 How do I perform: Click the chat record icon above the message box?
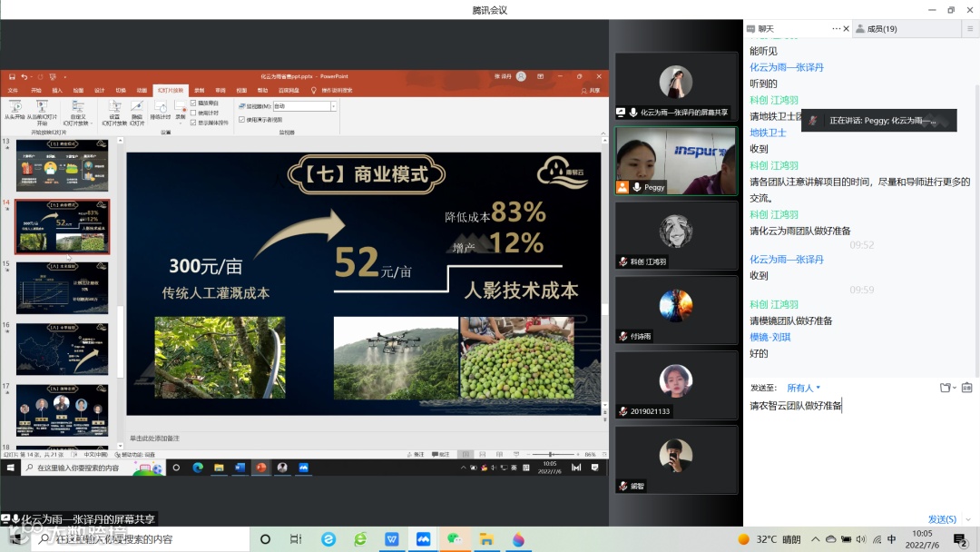click(967, 388)
